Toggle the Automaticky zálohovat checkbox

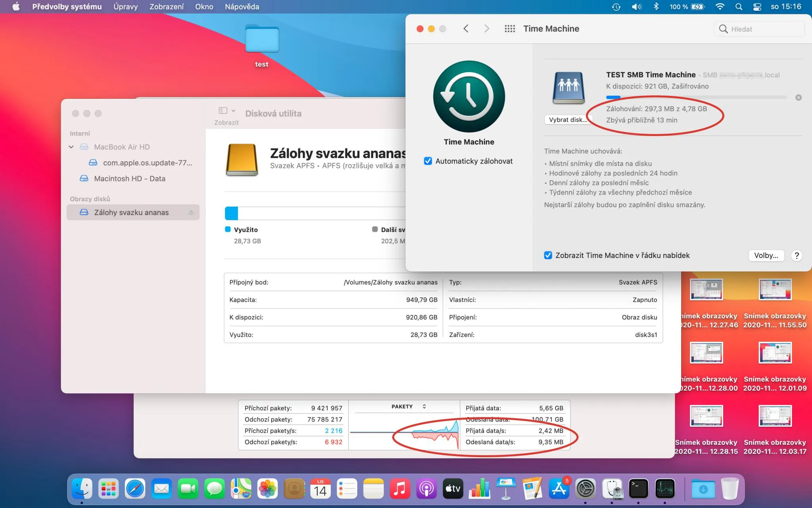click(428, 161)
